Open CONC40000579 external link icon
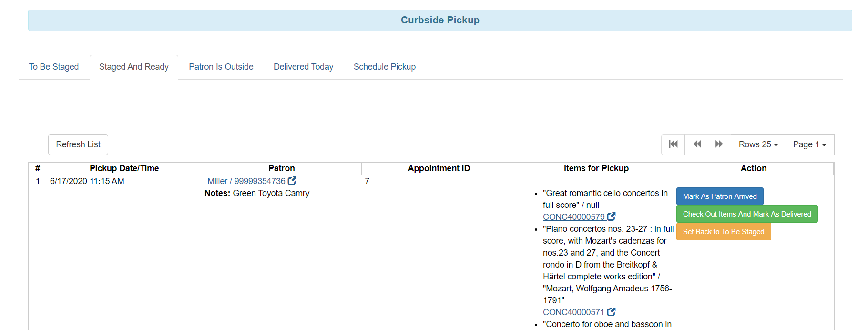868x330 pixels. click(612, 217)
